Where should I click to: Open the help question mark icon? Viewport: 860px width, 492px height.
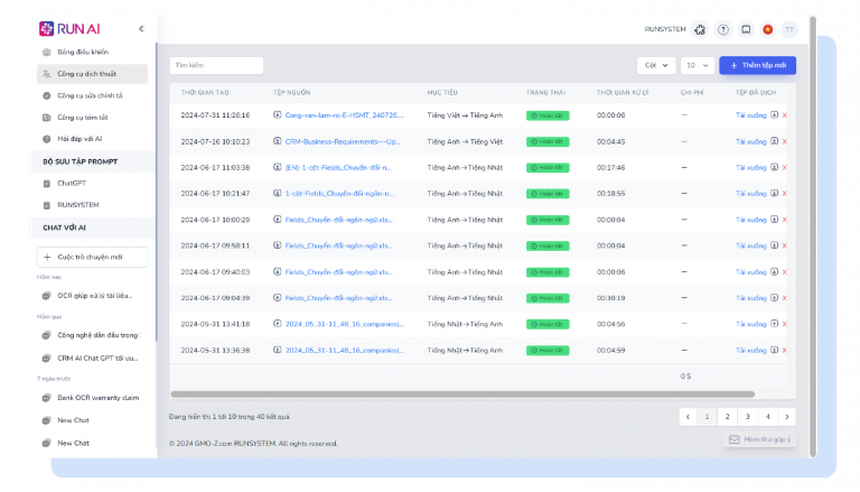[723, 30]
